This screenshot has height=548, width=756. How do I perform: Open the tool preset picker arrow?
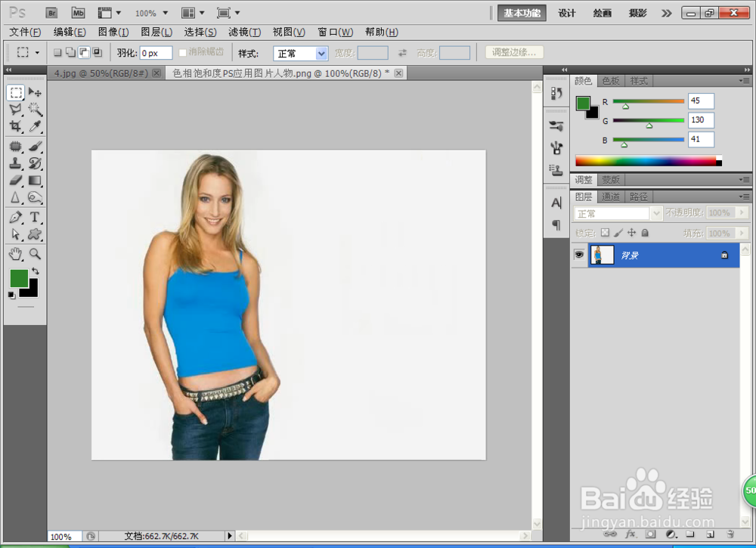click(37, 53)
